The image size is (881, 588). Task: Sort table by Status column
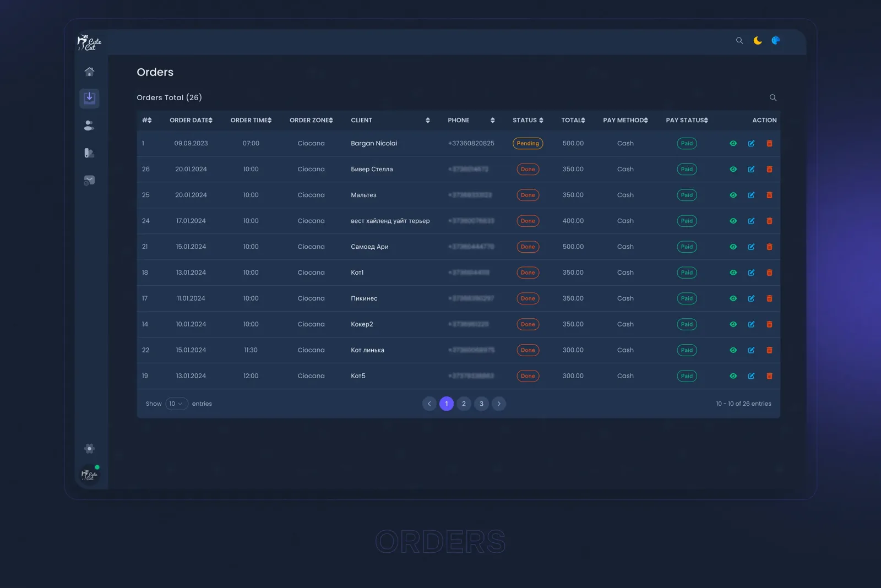(528, 120)
